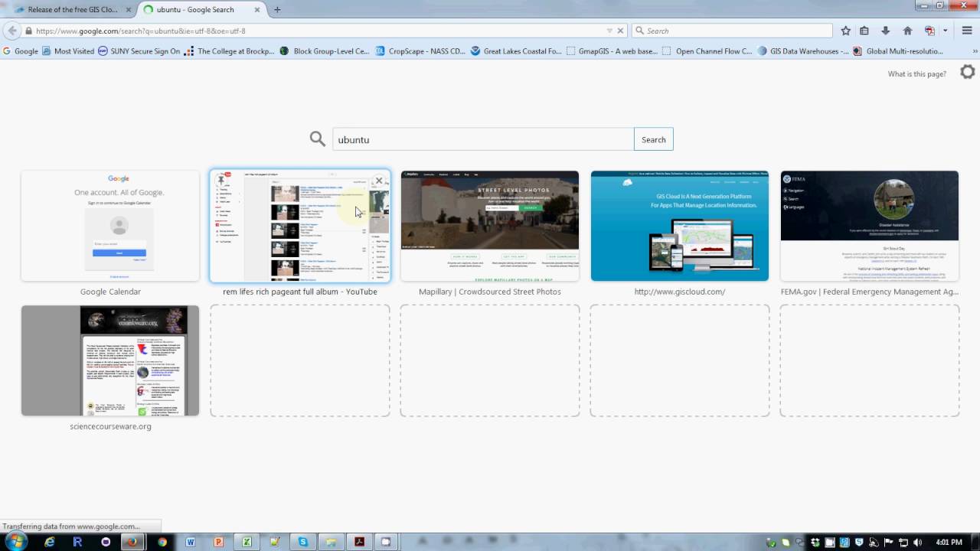Open R application in taskbar
The width and height of the screenshot is (980, 551).
coord(77,542)
